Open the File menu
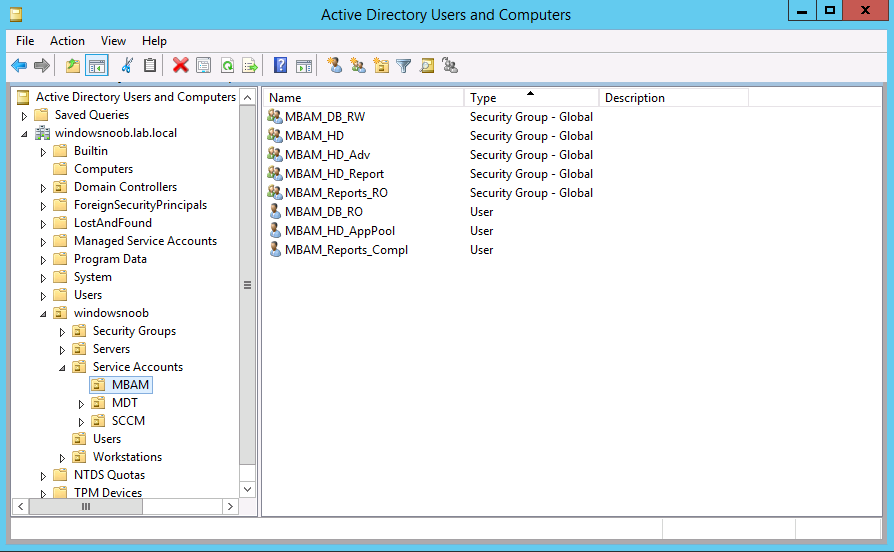The image size is (894, 552). coord(25,40)
